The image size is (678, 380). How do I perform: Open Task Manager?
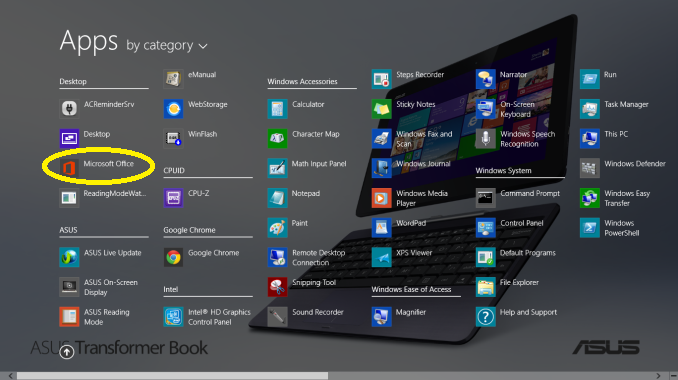(x=590, y=109)
